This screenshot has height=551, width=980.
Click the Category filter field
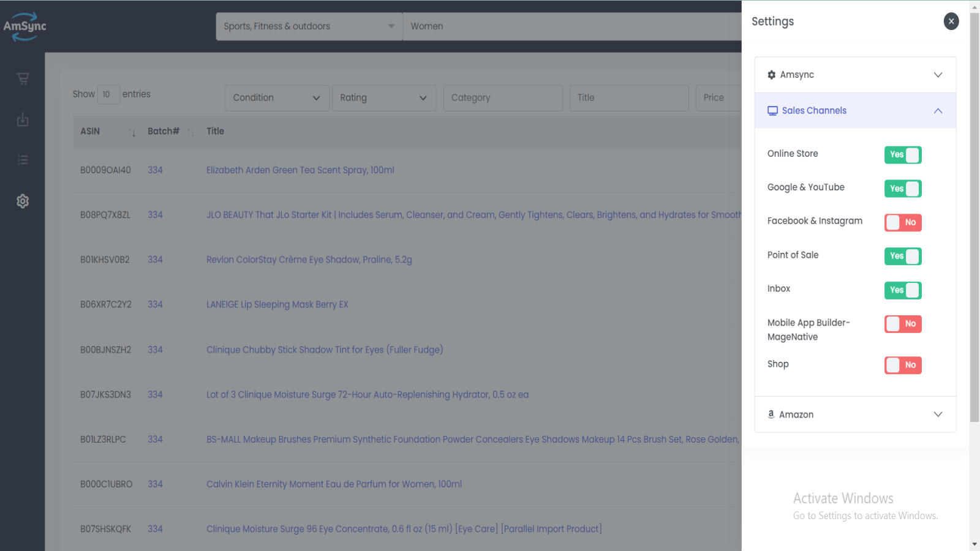[503, 98]
